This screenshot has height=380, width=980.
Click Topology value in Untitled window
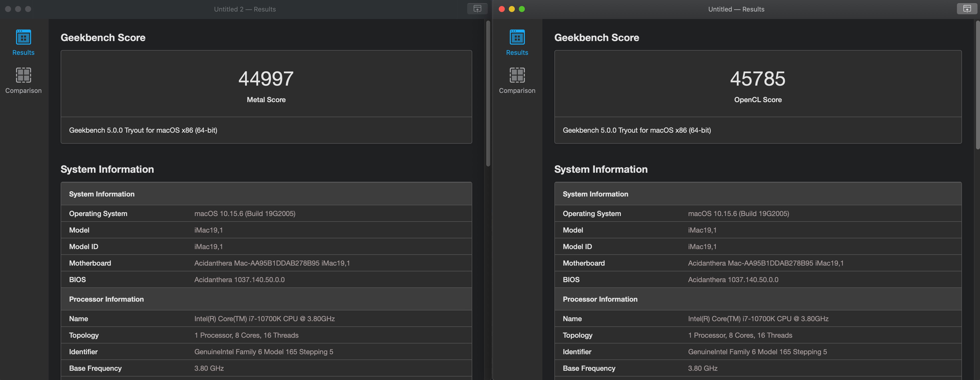pos(740,335)
